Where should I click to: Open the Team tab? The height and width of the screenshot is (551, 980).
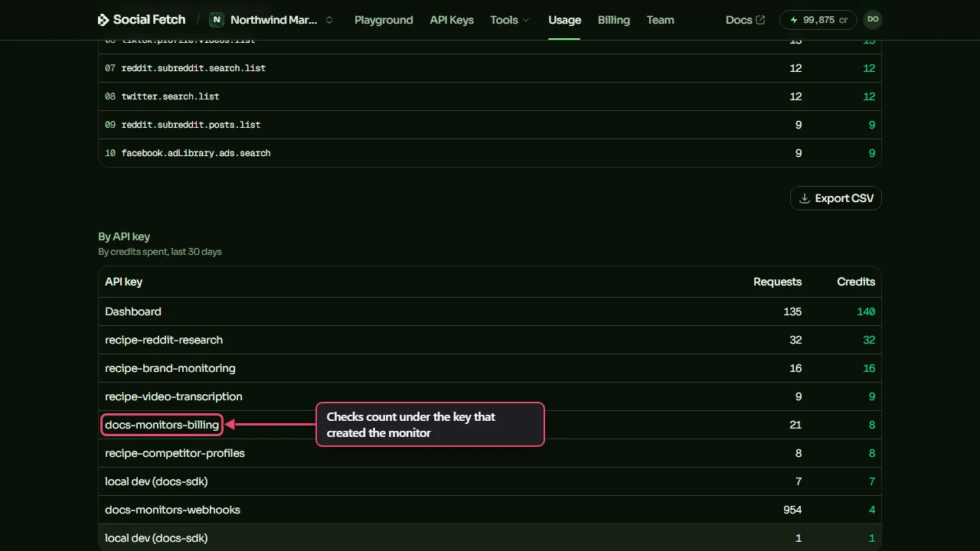coord(660,20)
